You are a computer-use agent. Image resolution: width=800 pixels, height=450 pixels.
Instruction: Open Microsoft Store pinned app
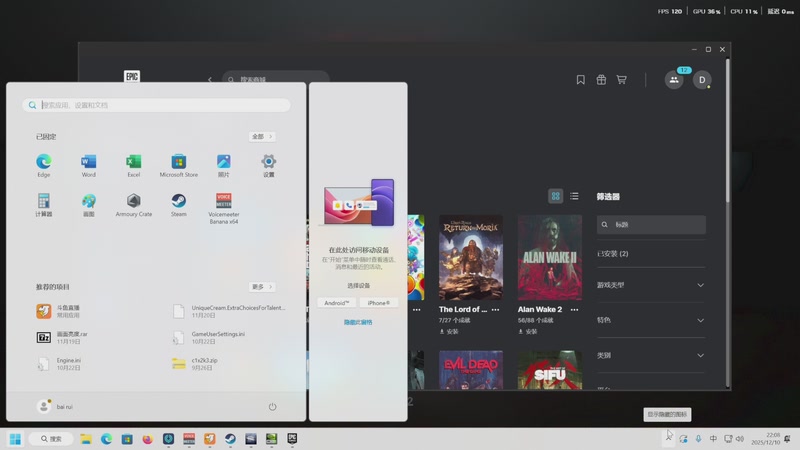pos(179,165)
